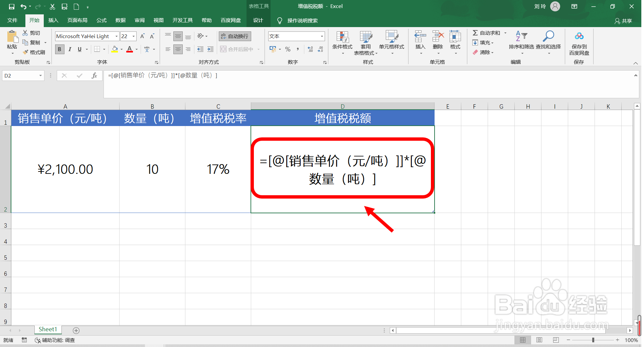
Task: Add a new sheet with plus icon
Action: (76, 331)
